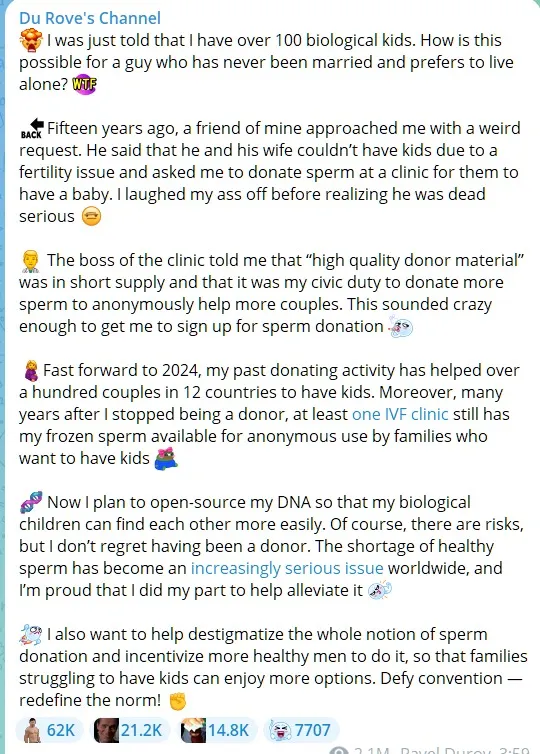The image size is (540, 754).
Task: Click the 7707 crying-laughing reaction
Action: [x=302, y=730]
